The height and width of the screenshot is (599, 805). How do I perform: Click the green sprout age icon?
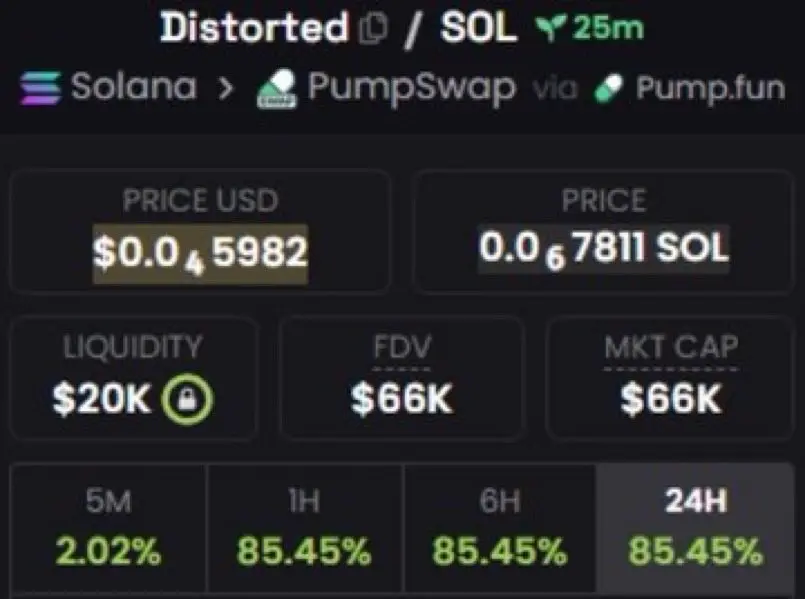pos(551,28)
